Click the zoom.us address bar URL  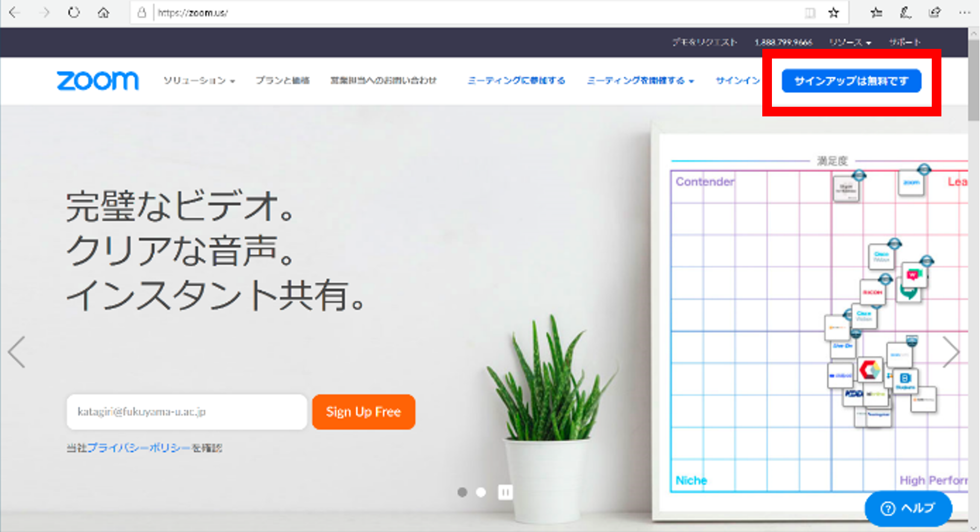tap(193, 13)
